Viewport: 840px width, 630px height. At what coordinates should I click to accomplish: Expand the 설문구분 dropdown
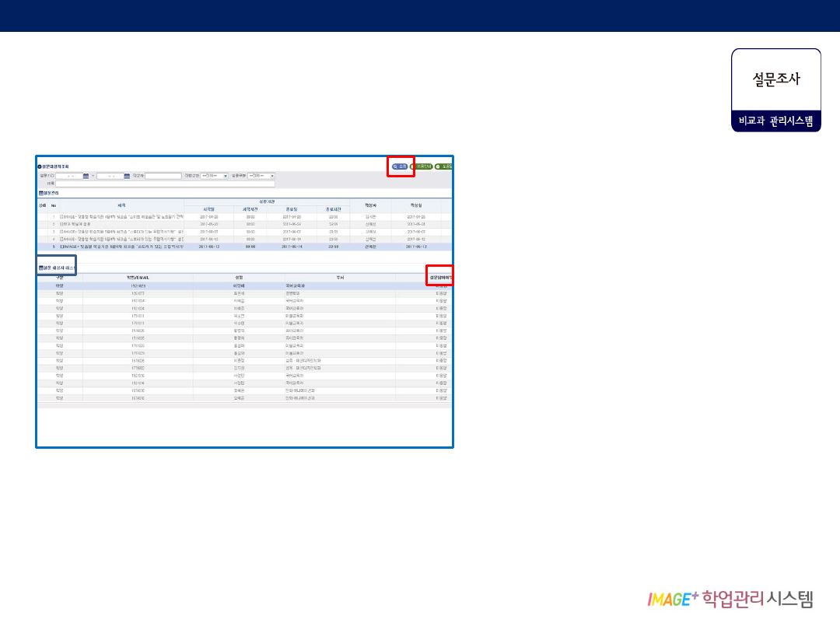click(261, 176)
